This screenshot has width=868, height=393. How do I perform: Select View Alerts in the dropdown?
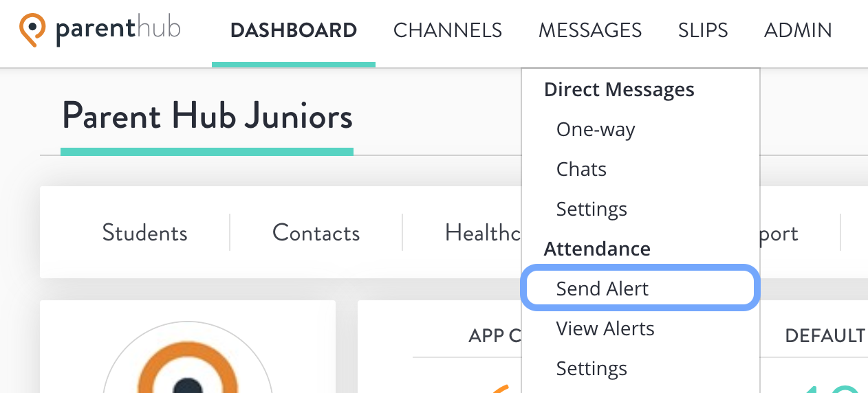click(605, 328)
